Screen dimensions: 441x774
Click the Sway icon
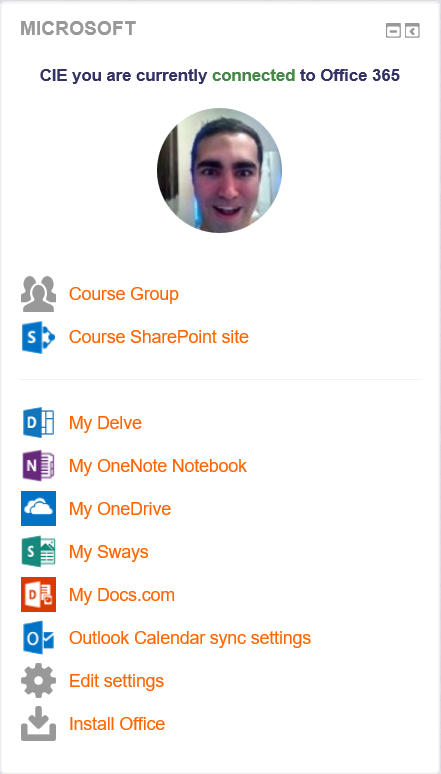pyautogui.click(x=38, y=551)
